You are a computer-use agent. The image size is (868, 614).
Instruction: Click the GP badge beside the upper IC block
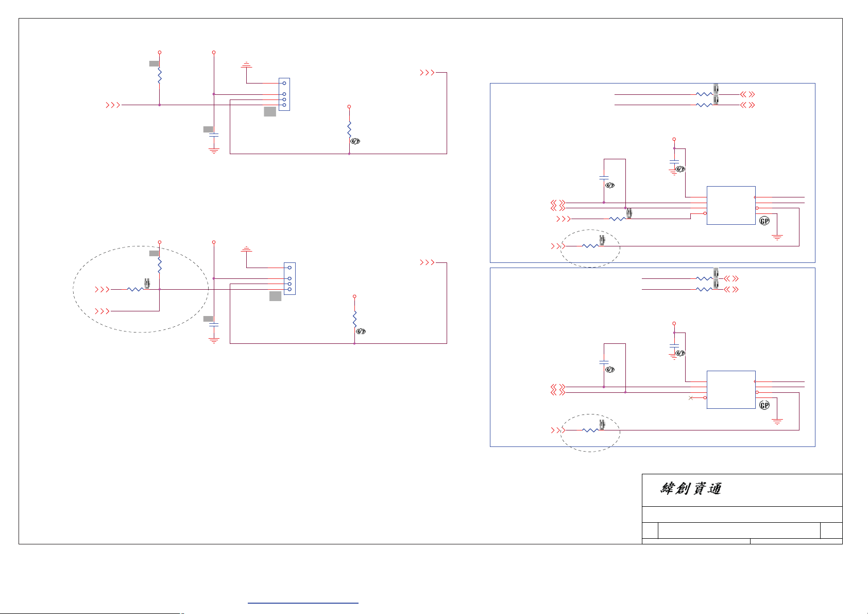pyautogui.click(x=764, y=221)
